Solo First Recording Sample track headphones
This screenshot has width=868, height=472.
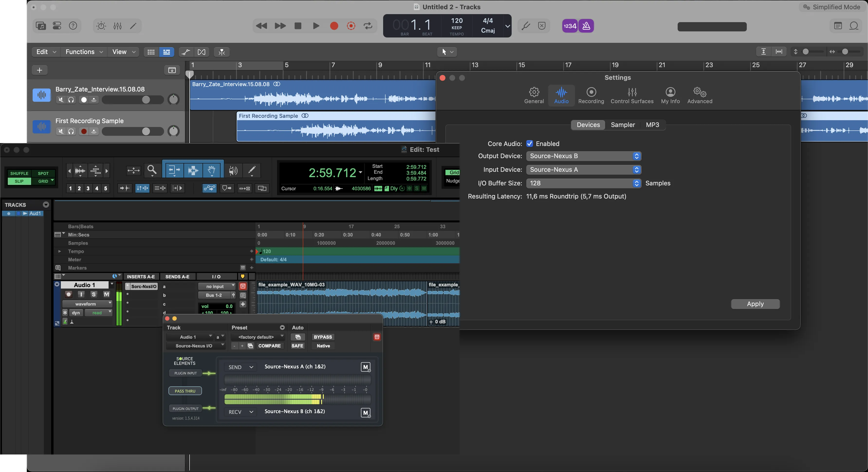coord(71,131)
